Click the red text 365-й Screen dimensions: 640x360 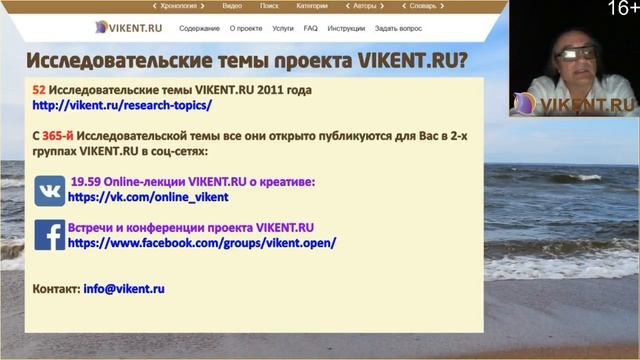pos(58,136)
